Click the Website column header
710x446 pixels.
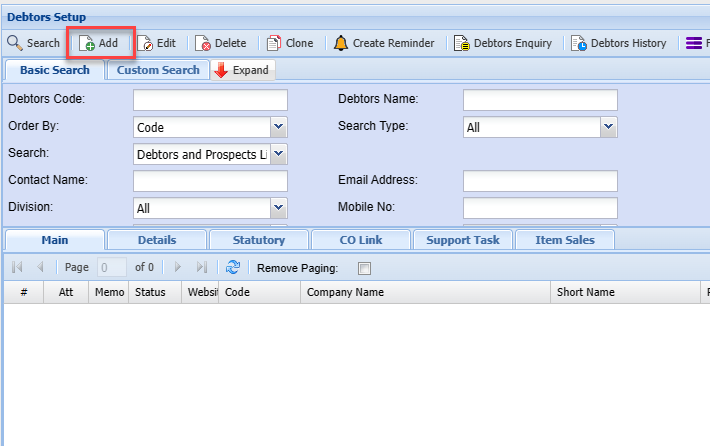pyautogui.click(x=200, y=292)
